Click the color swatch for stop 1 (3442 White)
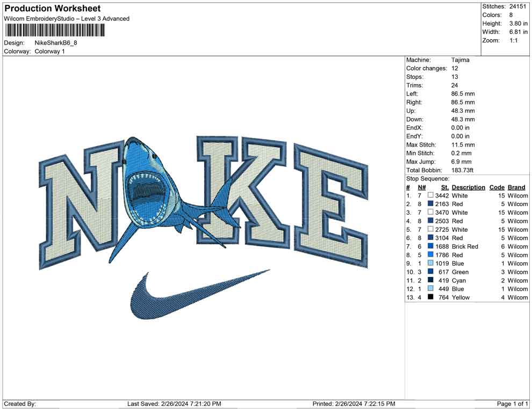532x409 pixels. pos(430,195)
